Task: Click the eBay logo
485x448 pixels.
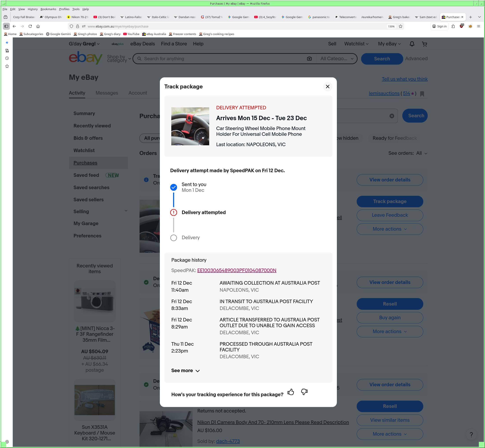Action: (x=85, y=58)
